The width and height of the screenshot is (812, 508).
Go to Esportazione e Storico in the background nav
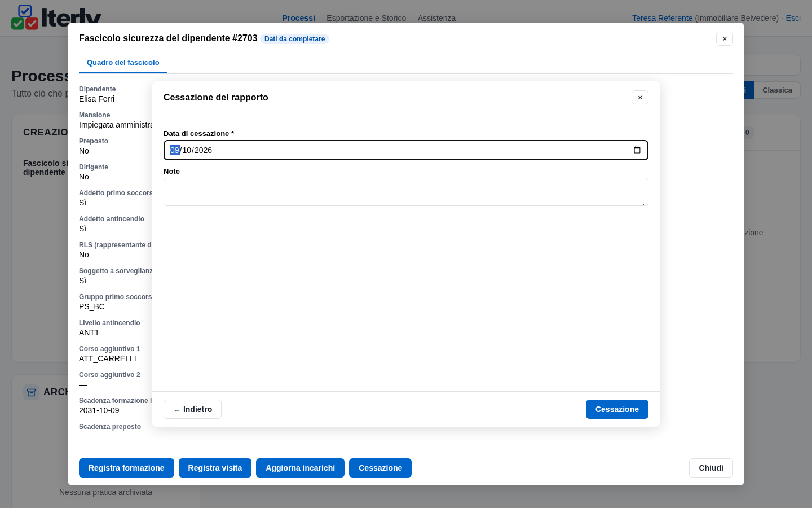[x=366, y=18]
